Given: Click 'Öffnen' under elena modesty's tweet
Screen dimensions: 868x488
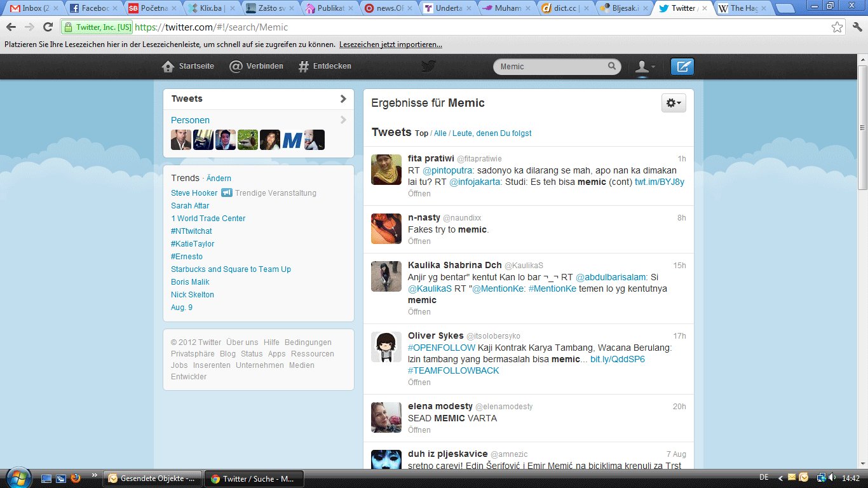Looking at the screenshot, I should (x=419, y=430).
